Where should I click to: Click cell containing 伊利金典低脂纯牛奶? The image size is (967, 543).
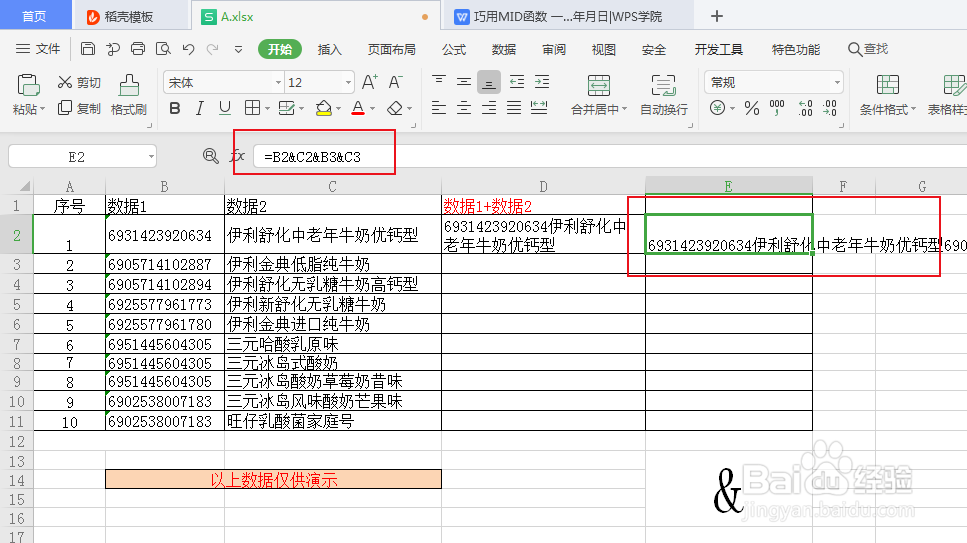click(x=332, y=264)
